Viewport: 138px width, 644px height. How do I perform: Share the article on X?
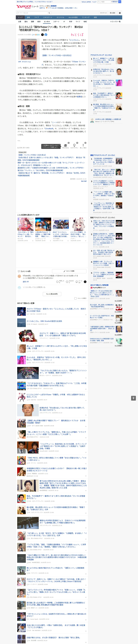tap(42, 35)
